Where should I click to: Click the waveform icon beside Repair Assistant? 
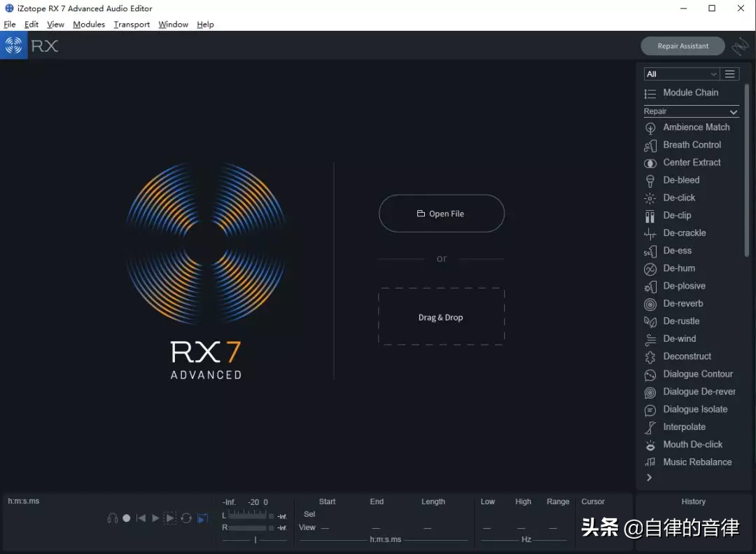pos(740,46)
